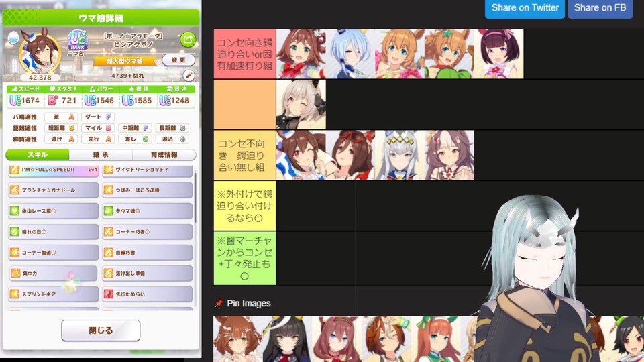The height and width of the screenshot is (362, 644).
Task: Click the red icon of 先行ためらい skill
Action: (x=109, y=294)
